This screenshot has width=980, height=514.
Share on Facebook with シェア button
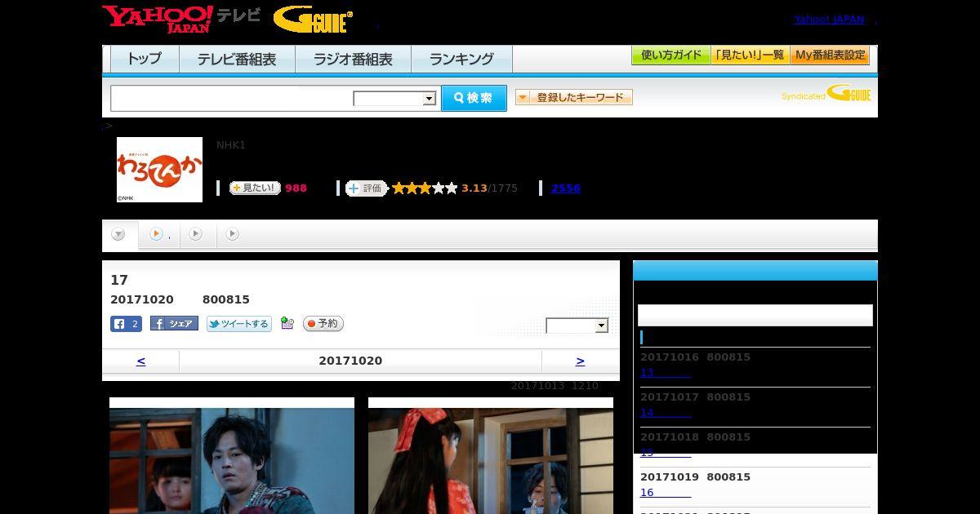(174, 324)
